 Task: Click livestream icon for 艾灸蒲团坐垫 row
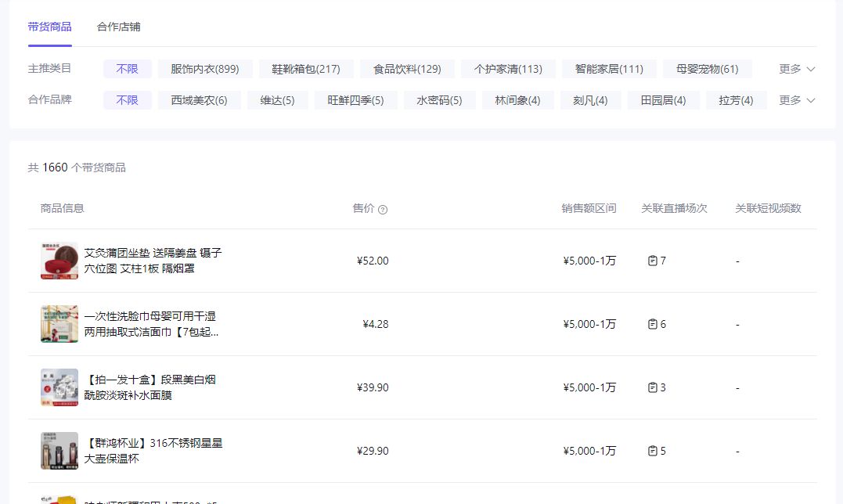click(652, 261)
